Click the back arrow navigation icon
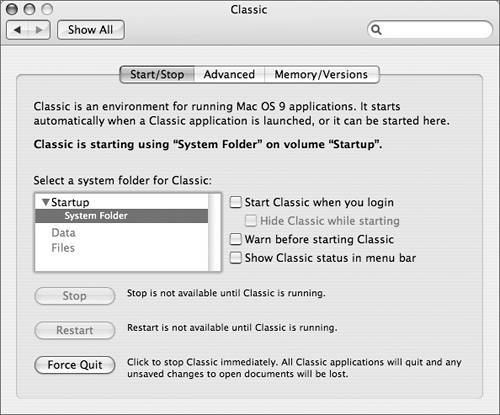The width and height of the screenshot is (500, 415). click(17, 30)
